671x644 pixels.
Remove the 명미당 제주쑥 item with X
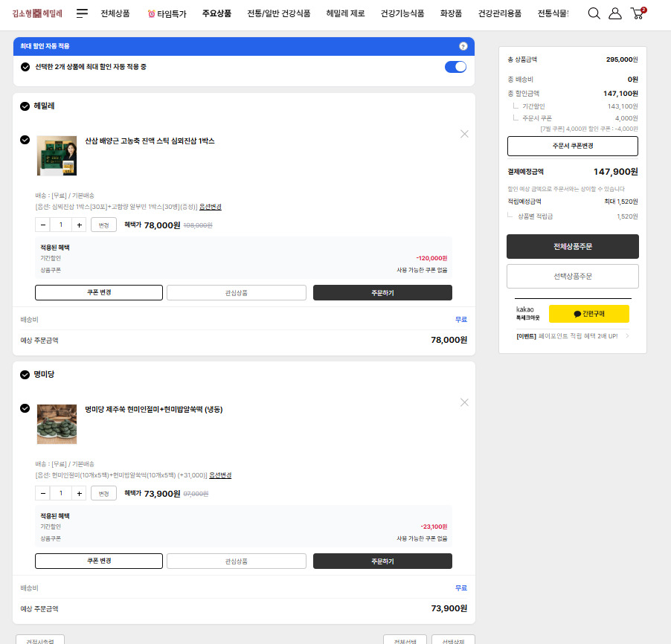click(x=464, y=402)
